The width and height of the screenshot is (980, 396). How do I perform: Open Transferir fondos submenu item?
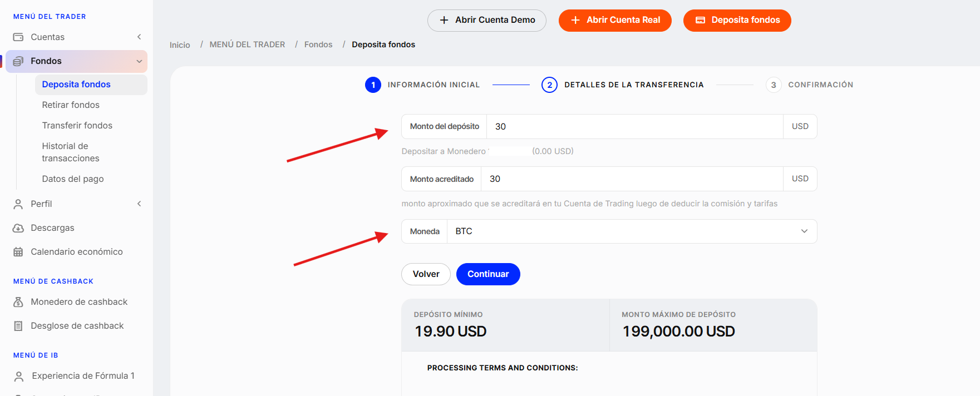(77, 126)
